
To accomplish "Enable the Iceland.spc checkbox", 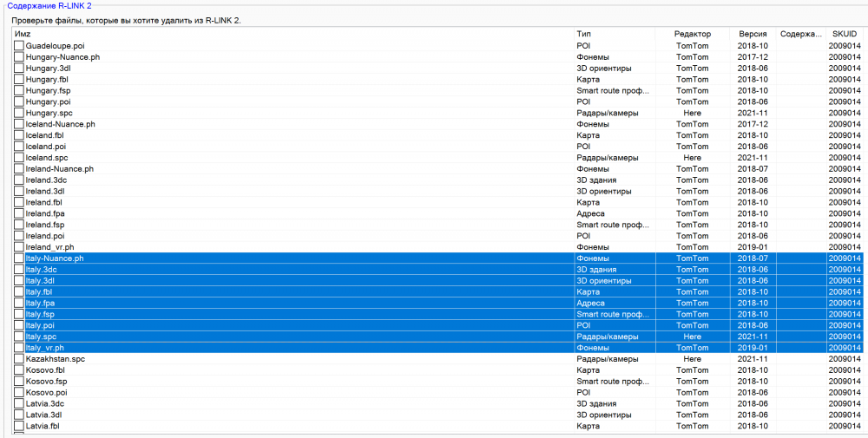I will point(19,158).
